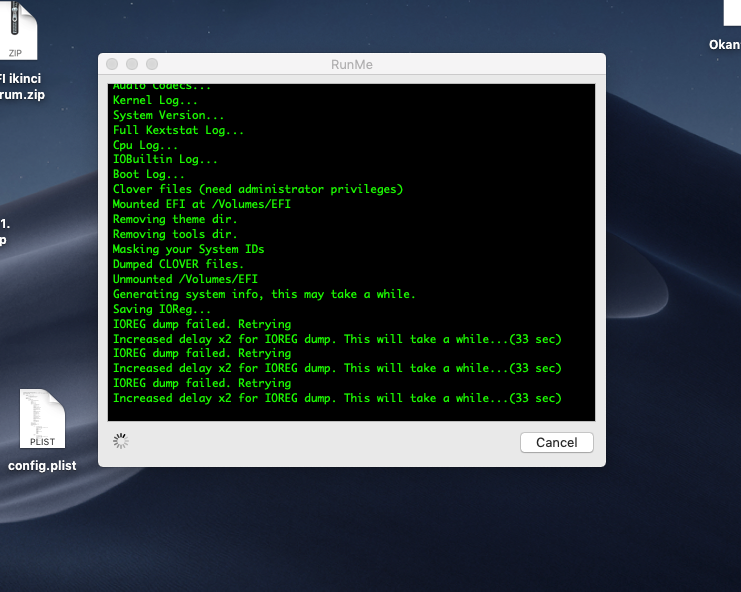Click the RunMe window title bar text

coord(351,65)
